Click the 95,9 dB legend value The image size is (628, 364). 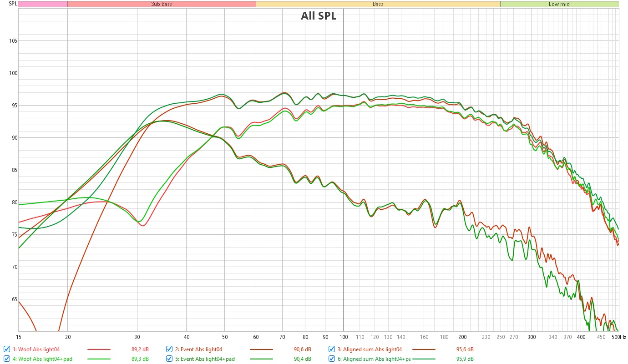pyautogui.click(x=465, y=359)
